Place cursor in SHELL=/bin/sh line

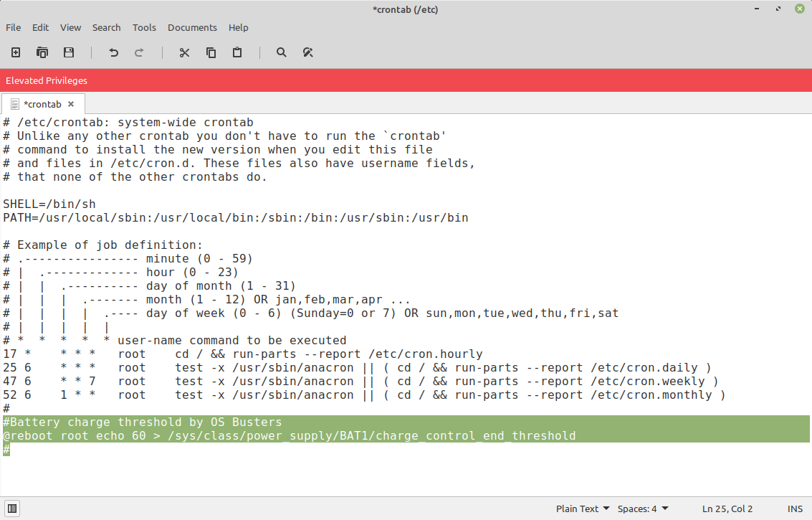(49, 204)
